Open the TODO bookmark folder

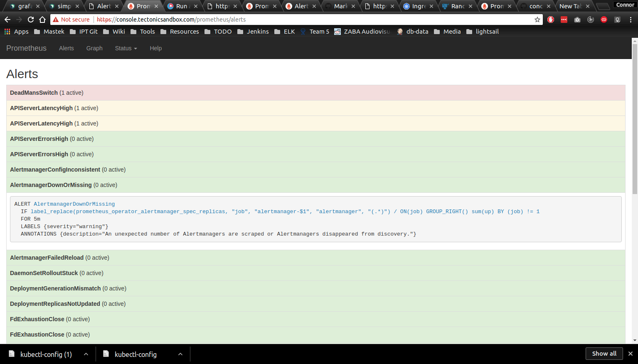pos(218,32)
